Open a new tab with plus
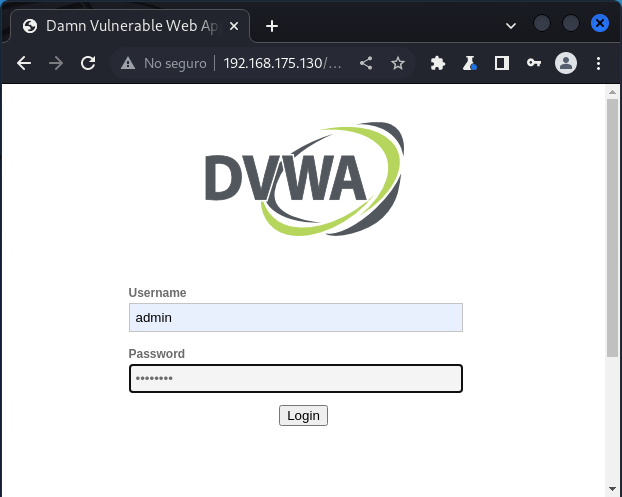The width and height of the screenshot is (622, 497). tap(272, 26)
